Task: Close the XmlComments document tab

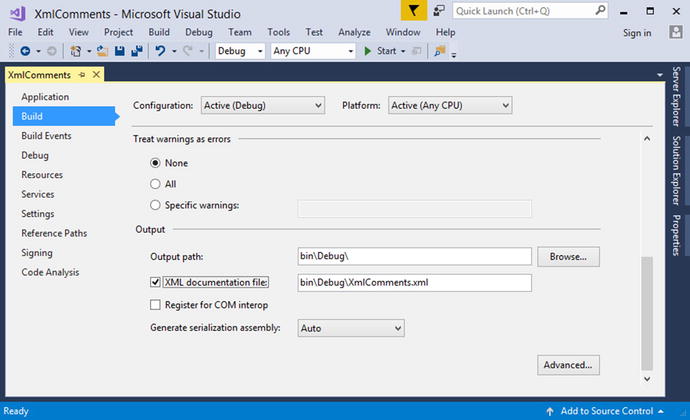Action: click(x=96, y=75)
